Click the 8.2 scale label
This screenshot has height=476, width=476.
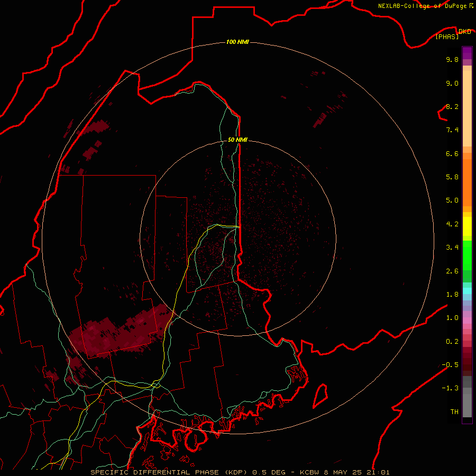[x=452, y=106]
